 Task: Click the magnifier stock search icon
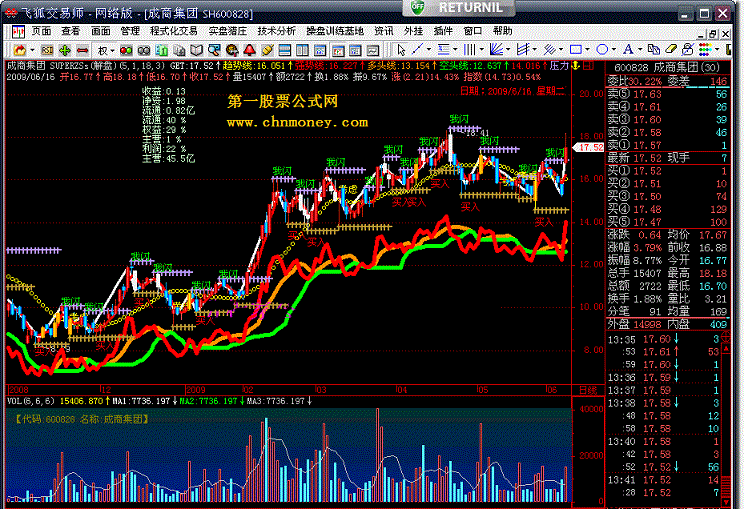point(214,50)
